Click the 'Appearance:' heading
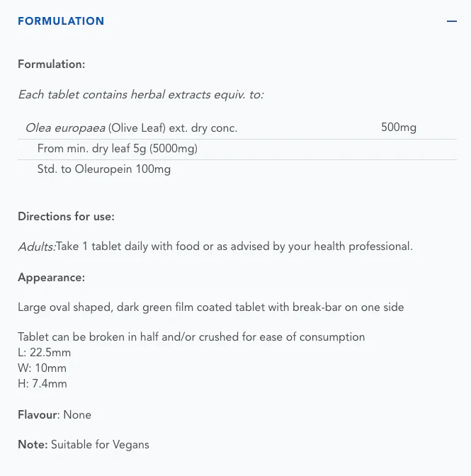The image size is (471, 476). (52, 278)
